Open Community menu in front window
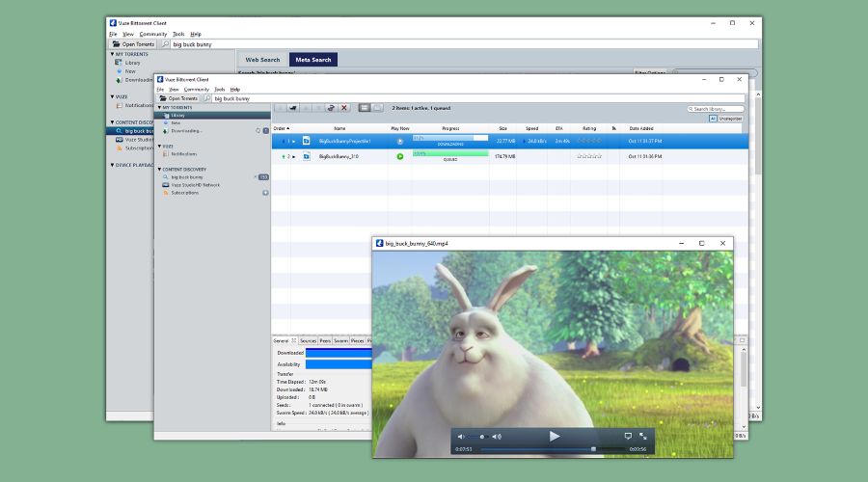 [197, 89]
